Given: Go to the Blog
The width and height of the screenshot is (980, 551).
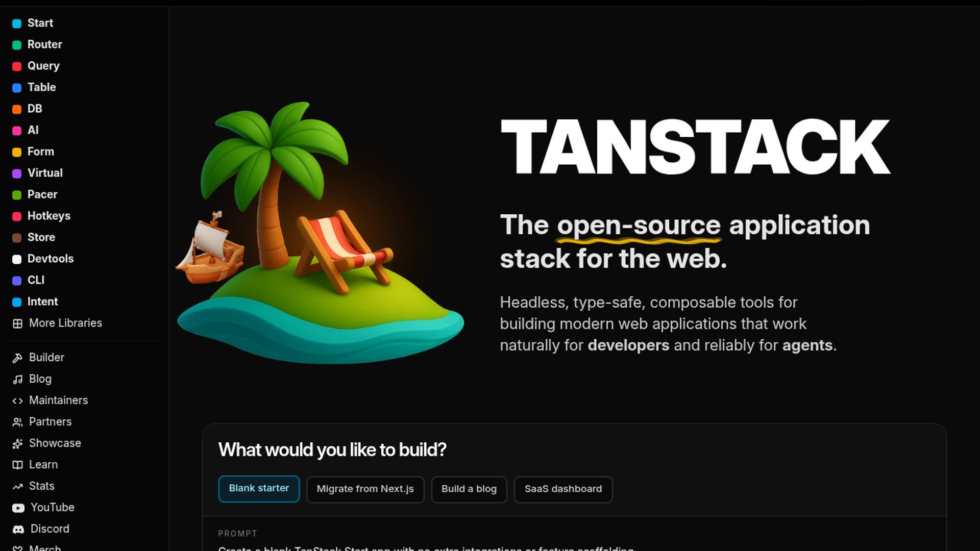Looking at the screenshot, I should pyautogui.click(x=40, y=379).
